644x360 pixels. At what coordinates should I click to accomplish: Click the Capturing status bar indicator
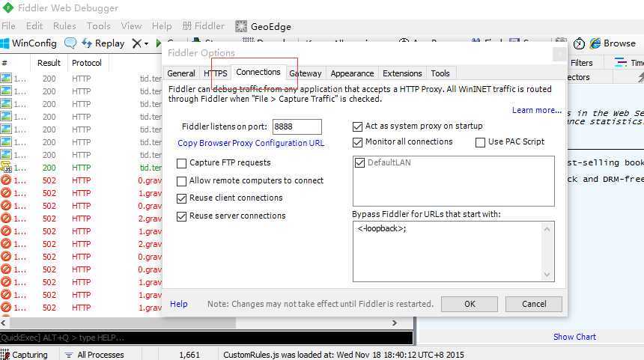[24, 355]
